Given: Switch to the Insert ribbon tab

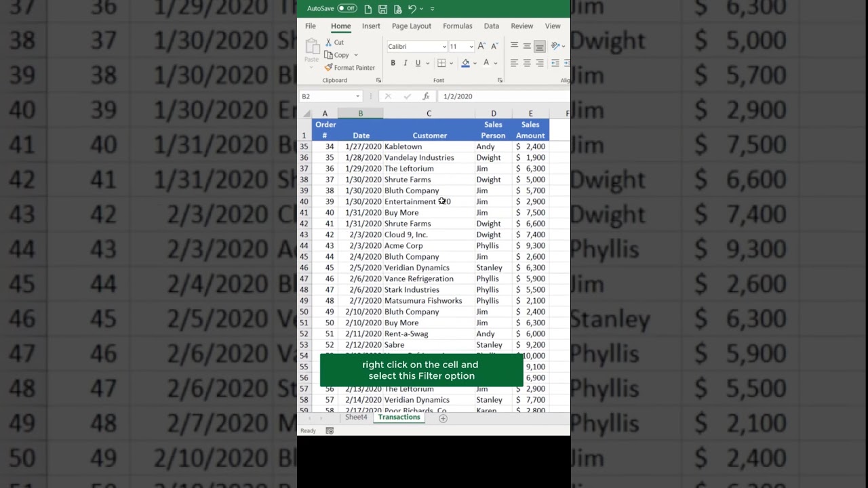Looking at the screenshot, I should 371,26.
